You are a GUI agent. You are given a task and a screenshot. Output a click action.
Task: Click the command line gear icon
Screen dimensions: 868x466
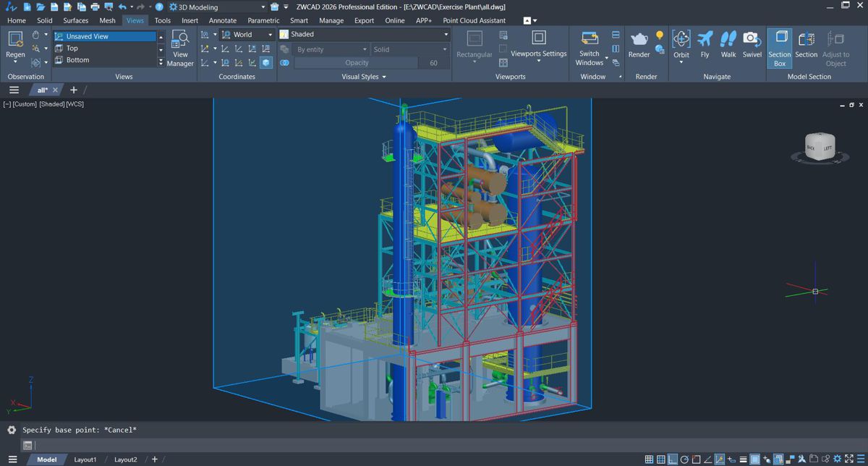coord(11,430)
